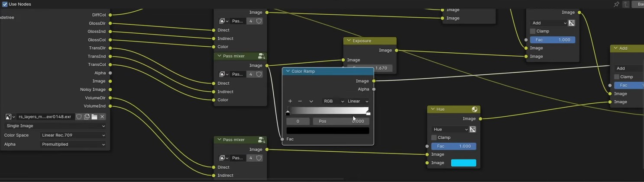Click node group icon on VolumeDir Pass mixer header
Screen dimensions: 644x182
point(261,140)
